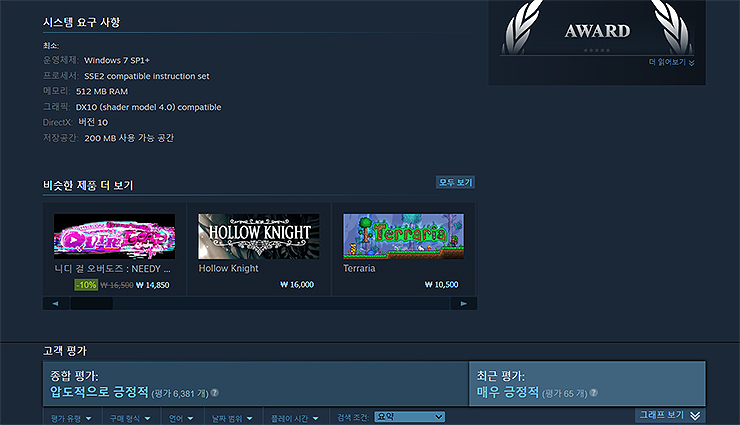The image size is (740, 425).
Task: Click the 압도적으로 긍정적 overall rating
Action: (99, 392)
